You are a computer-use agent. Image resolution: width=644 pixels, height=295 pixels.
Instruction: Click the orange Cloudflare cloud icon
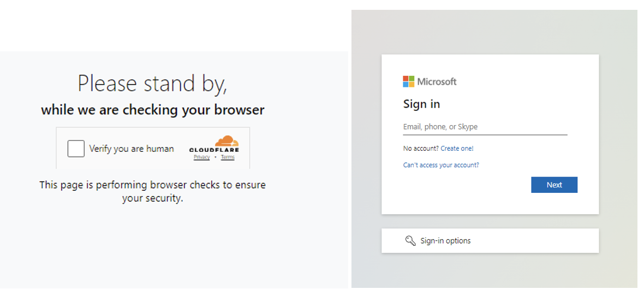(226, 141)
